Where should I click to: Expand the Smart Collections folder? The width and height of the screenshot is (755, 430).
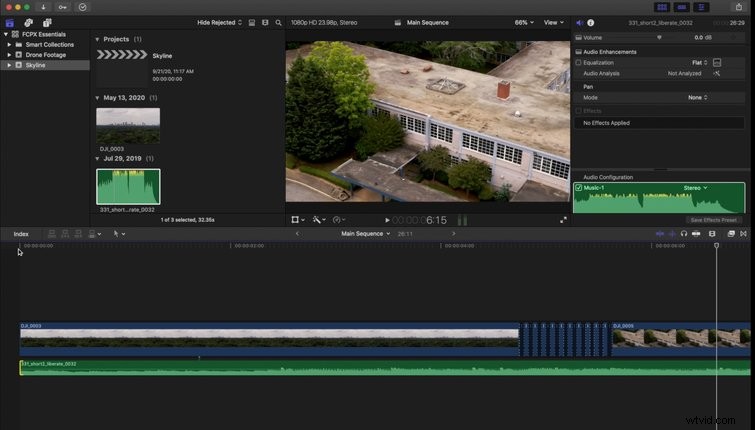coord(9,45)
